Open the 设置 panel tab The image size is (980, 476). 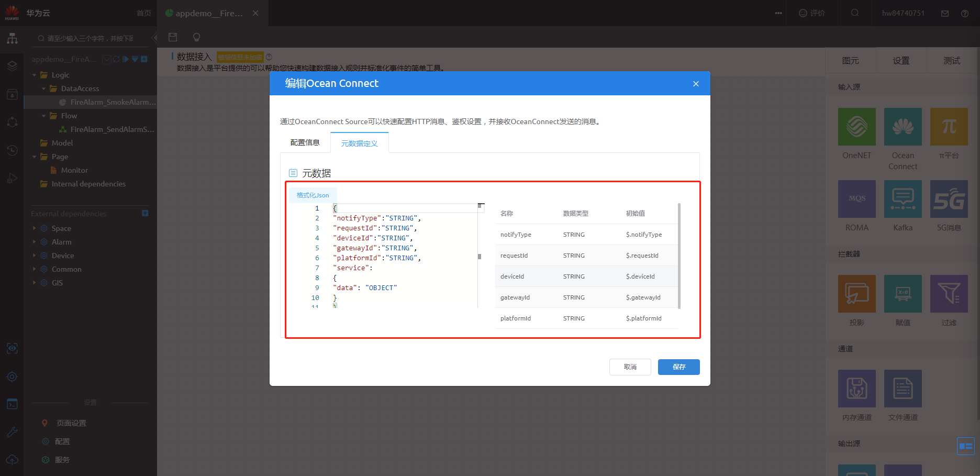(901, 61)
